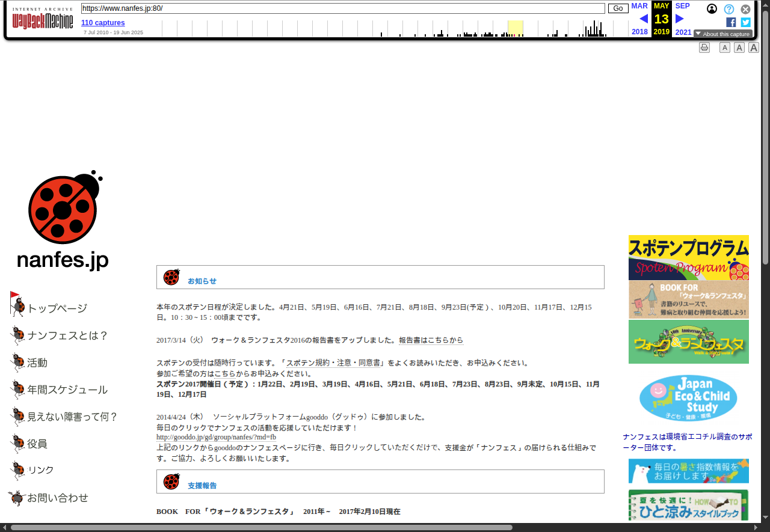Select the smallest font size button
The height and width of the screenshot is (532, 770).
[725, 47]
